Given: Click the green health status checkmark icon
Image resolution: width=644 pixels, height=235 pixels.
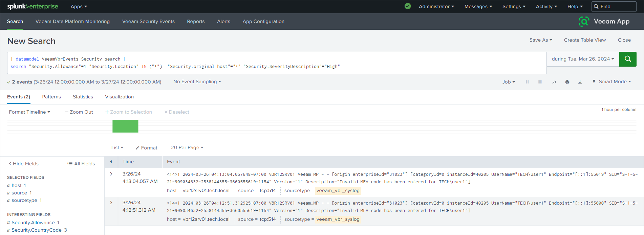Looking at the screenshot, I should (x=408, y=6).
